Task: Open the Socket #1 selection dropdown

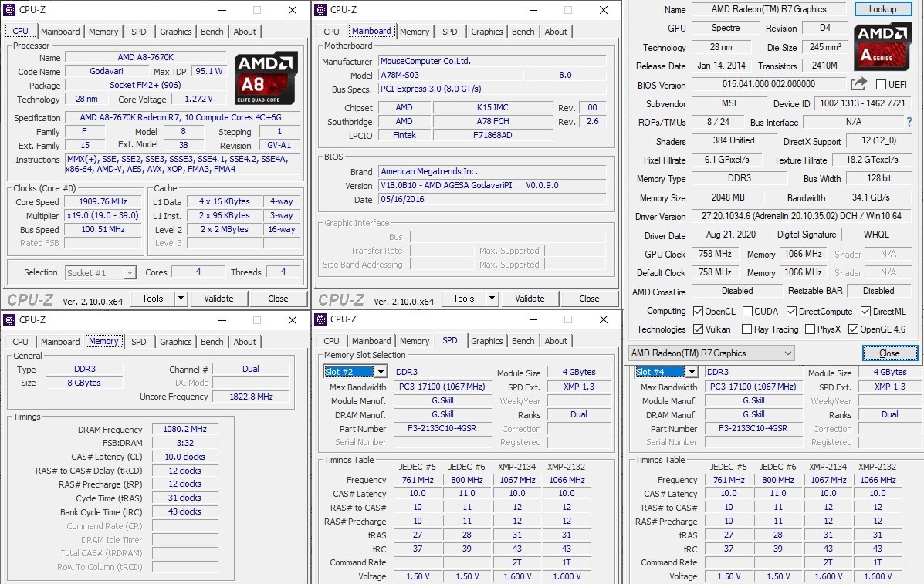Action: [x=130, y=272]
